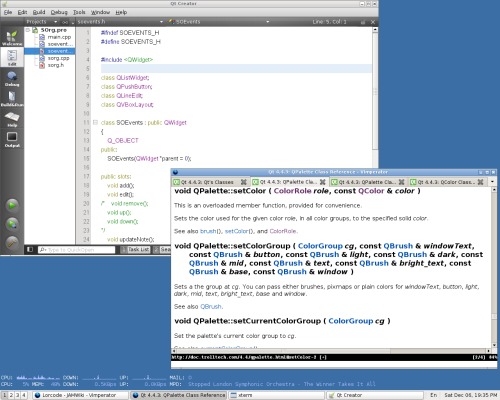Open the Output mode icon

point(12,139)
